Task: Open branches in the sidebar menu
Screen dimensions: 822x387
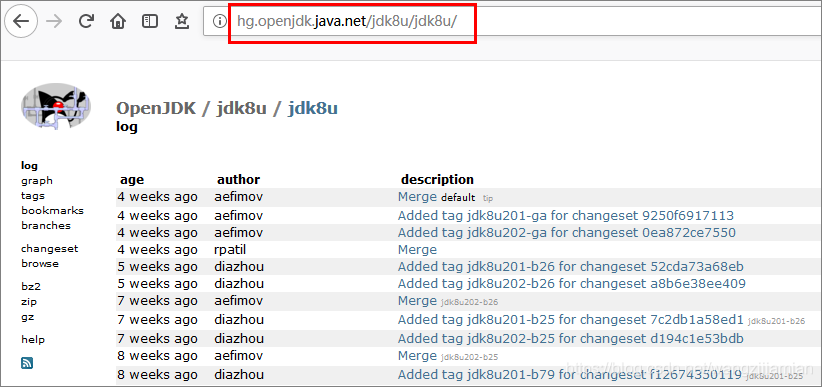Action: click(x=46, y=225)
